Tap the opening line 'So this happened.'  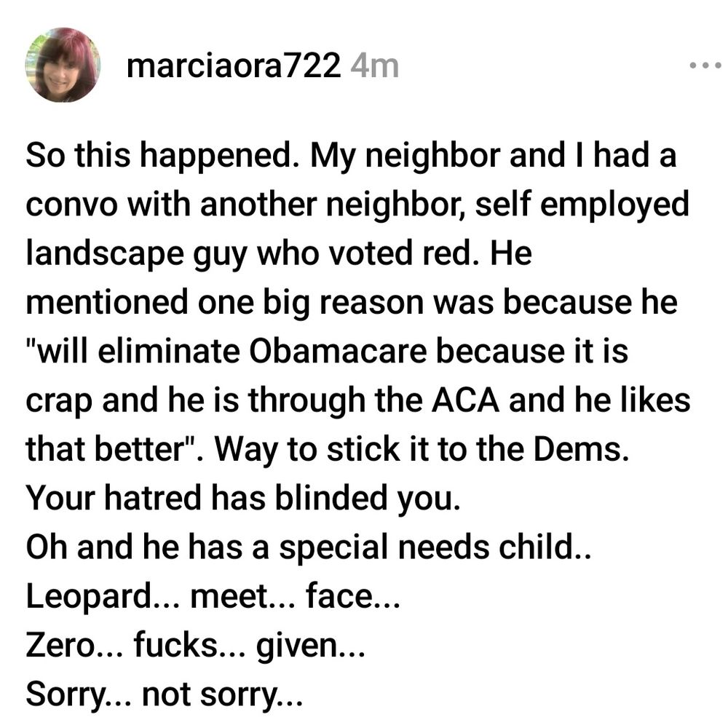tap(165, 156)
